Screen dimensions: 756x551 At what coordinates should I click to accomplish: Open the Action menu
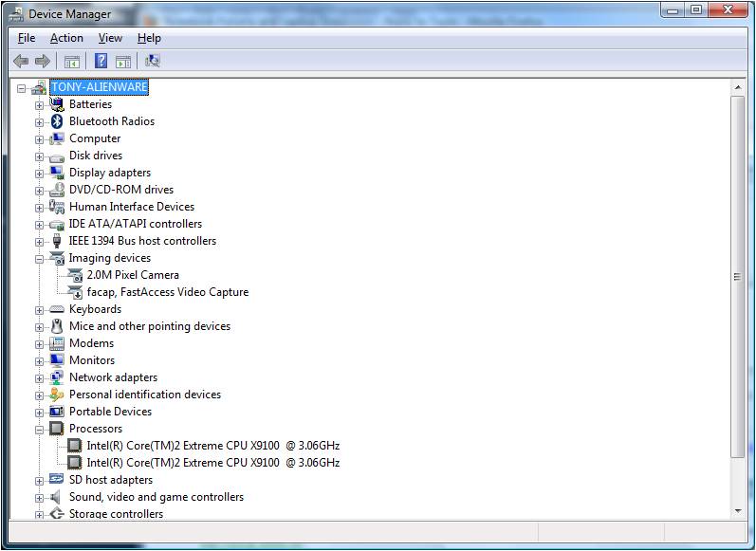(66, 38)
